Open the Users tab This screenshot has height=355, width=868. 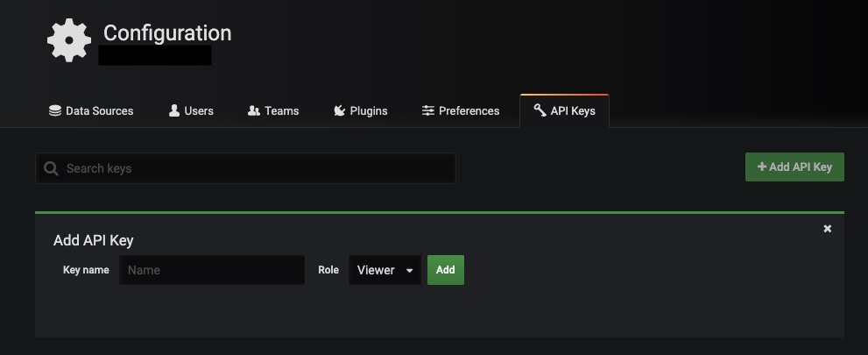tap(191, 111)
